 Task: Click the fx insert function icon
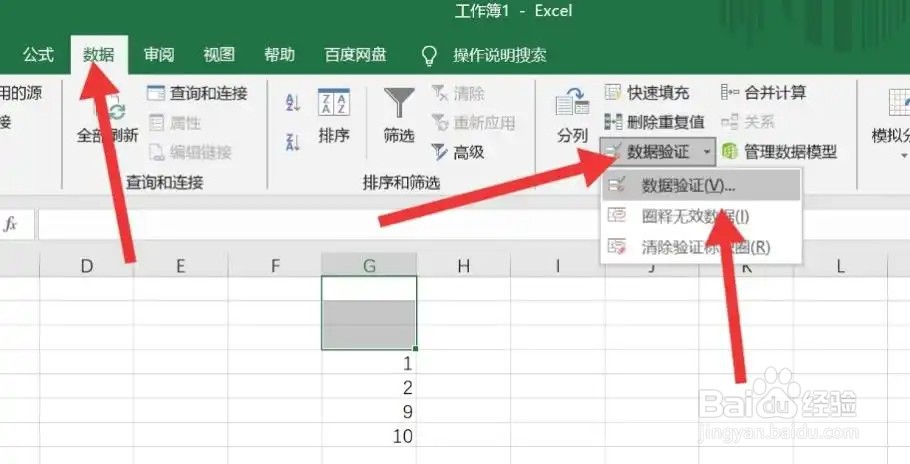point(10,224)
